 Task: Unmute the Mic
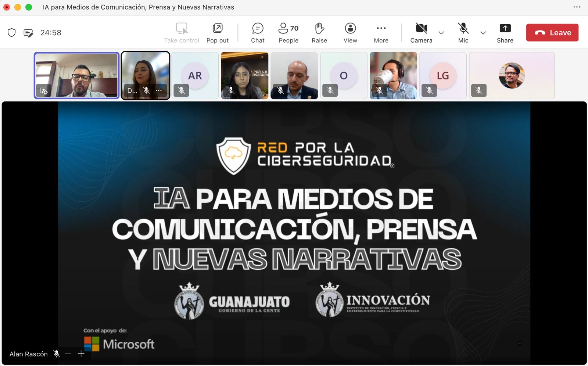point(463,33)
